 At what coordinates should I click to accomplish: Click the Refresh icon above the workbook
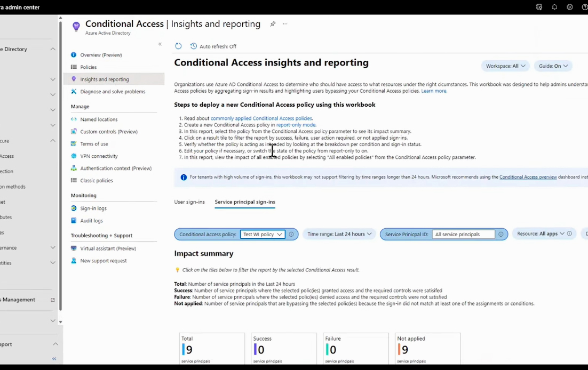[178, 46]
